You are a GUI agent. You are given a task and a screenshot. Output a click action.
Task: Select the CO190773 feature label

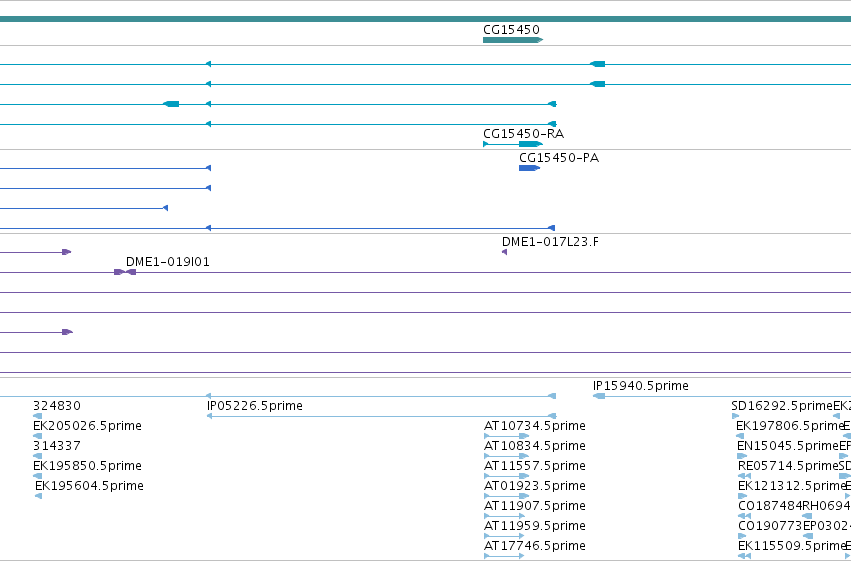tap(770, 526)
